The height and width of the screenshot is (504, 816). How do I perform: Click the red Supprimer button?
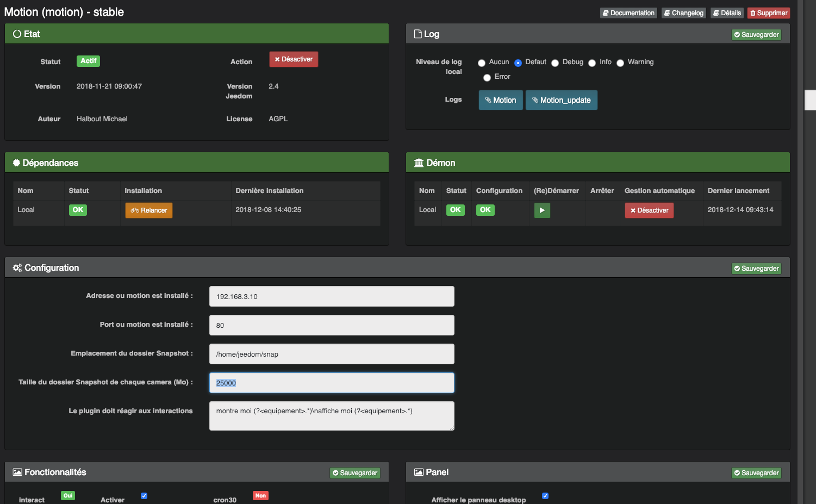(769, 13)
